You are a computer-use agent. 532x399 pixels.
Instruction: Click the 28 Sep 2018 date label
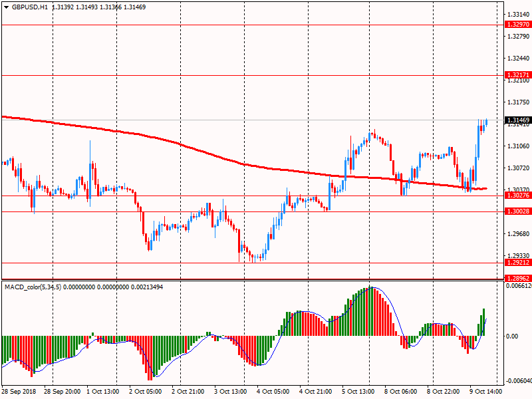[19, 392]
